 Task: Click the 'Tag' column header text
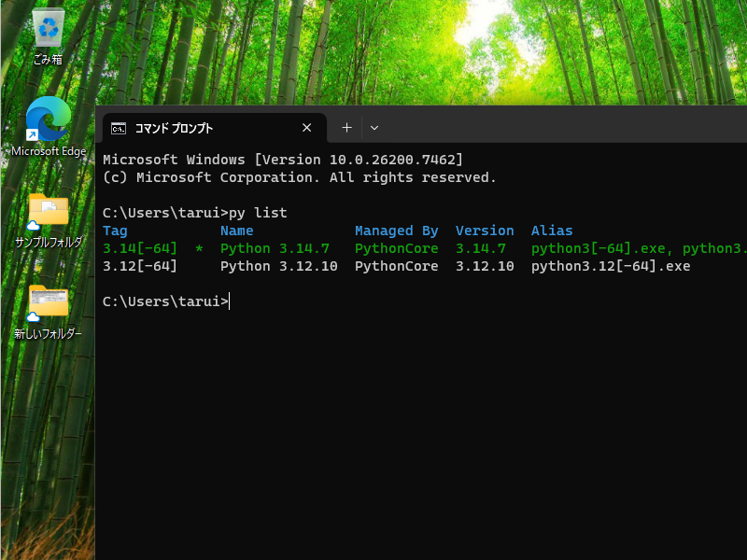(115, 231)
